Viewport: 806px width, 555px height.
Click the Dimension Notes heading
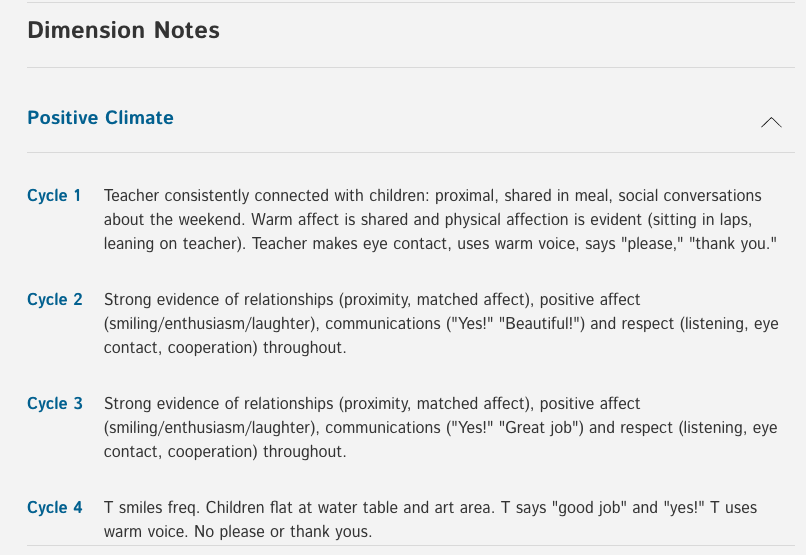[123, 30]
